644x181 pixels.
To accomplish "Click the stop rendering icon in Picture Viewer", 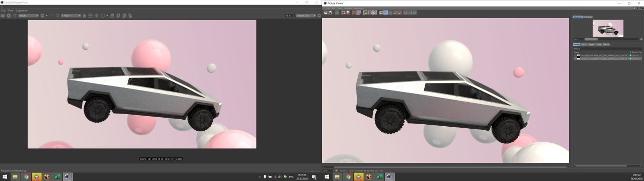I will (x=337, y=13).
